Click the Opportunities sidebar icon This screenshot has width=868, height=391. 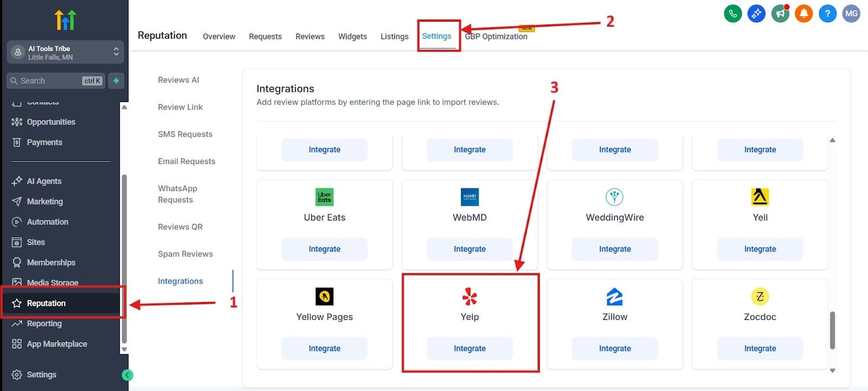coord(17,122)
